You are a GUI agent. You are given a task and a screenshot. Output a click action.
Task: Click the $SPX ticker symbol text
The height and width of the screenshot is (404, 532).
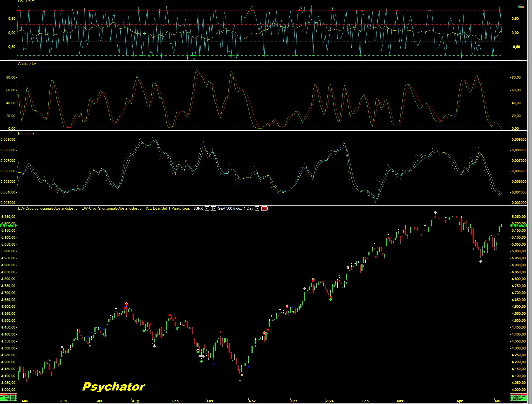[x=198, y=209]
